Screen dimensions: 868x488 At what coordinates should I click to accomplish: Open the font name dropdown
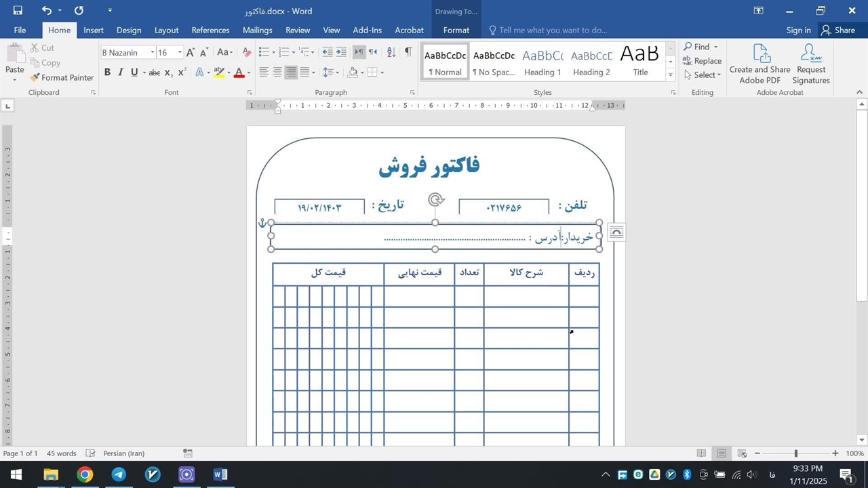pos(152,52)
